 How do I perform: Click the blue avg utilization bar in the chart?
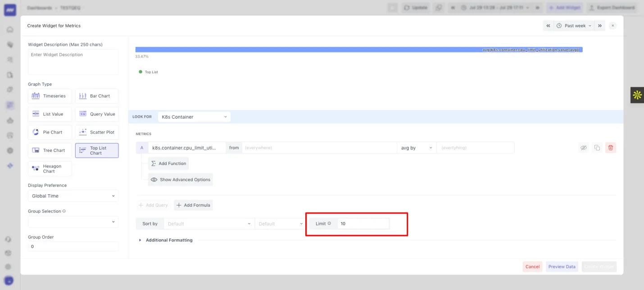click(x=359, y=50)
